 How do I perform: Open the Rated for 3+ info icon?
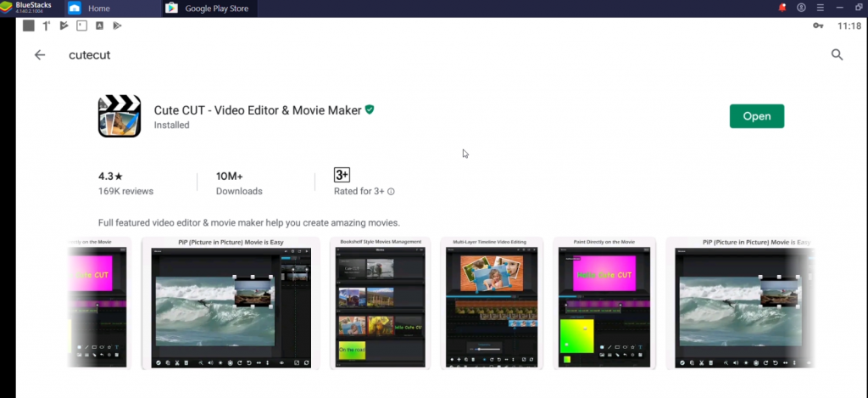click(x=391, y=191)
